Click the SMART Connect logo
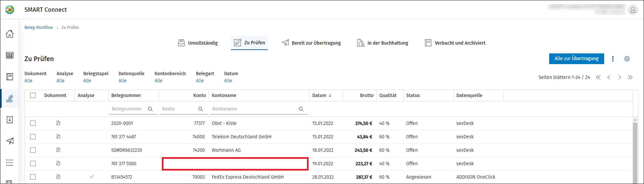 tap(10, 10)
